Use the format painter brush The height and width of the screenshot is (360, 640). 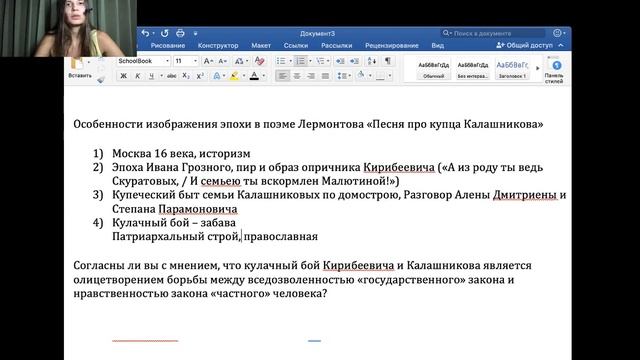coord(101,80)
